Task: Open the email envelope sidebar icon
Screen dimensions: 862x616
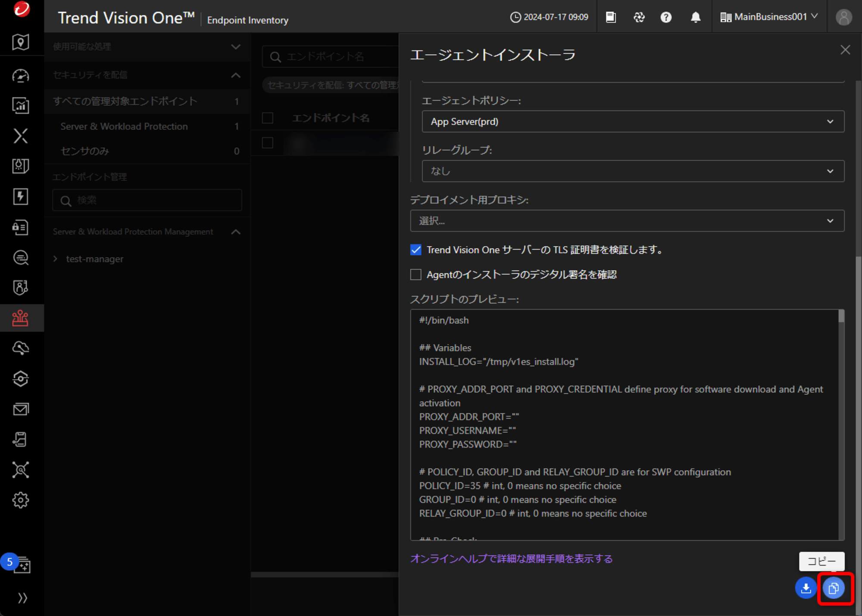Action: (21, 409)
